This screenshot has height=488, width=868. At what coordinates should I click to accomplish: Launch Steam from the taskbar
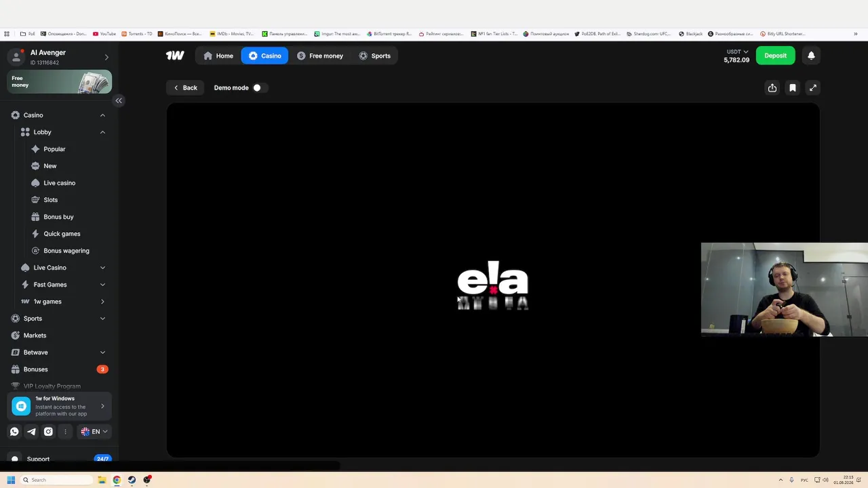pyautogui.click(x=132, y=480)
